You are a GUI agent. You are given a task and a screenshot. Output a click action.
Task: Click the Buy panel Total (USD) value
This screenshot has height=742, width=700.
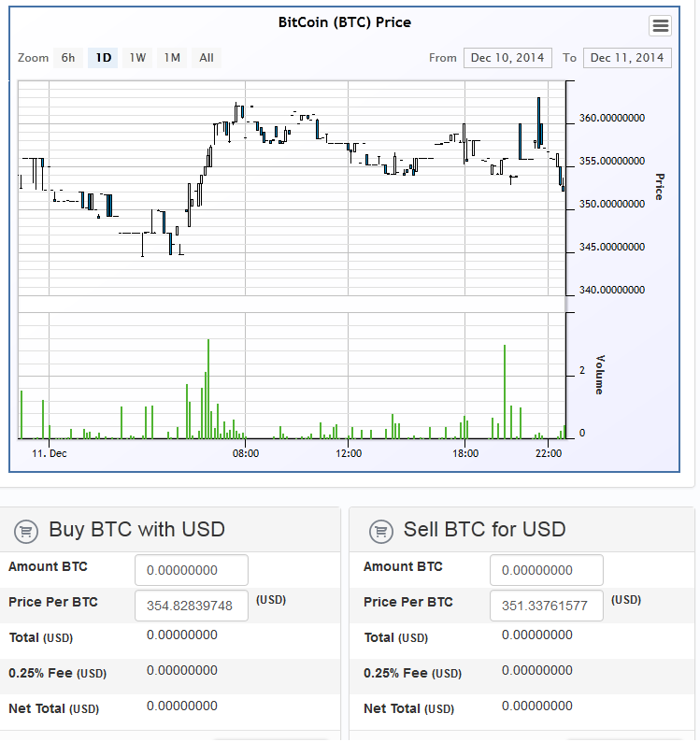click(182, 635)
